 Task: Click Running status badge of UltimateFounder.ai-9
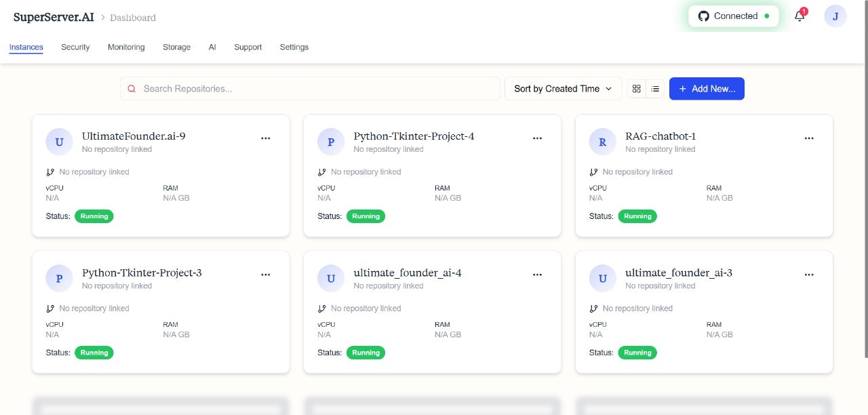point(94,216)
